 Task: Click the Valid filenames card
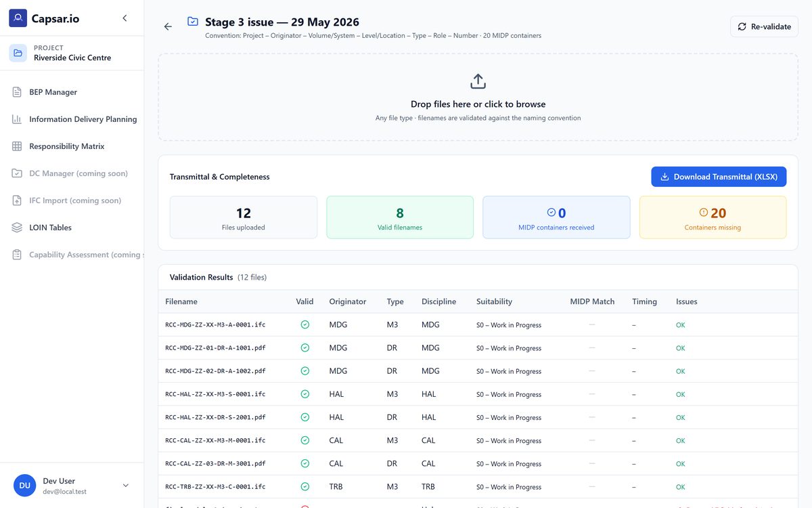point(400,217)
